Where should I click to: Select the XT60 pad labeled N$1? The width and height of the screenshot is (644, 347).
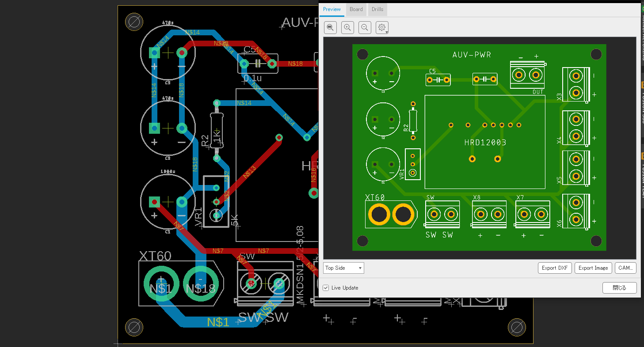161,283
